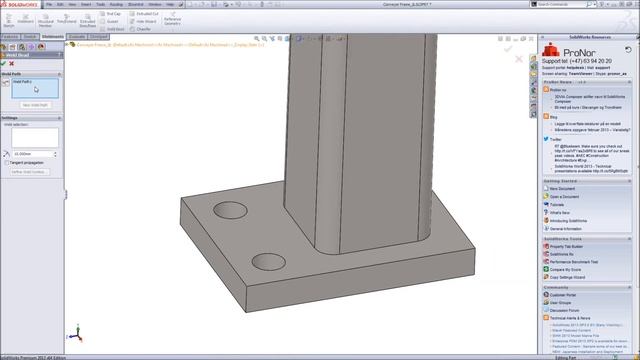
Task: Click the bead size value field
Action: tap(32, 154)
